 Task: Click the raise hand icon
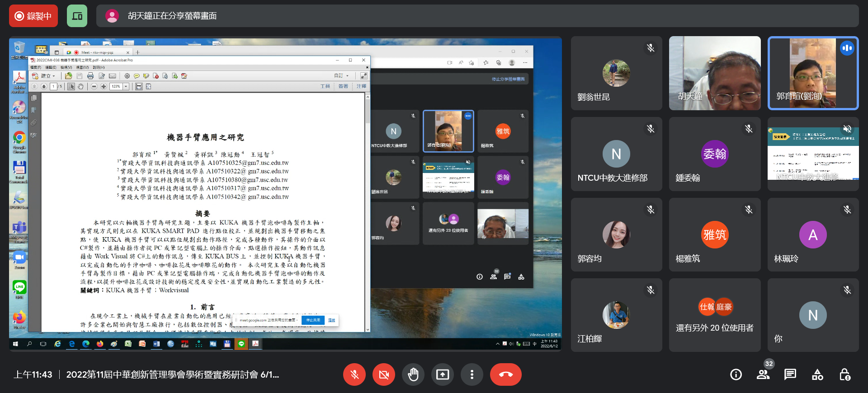coord(413,374)
